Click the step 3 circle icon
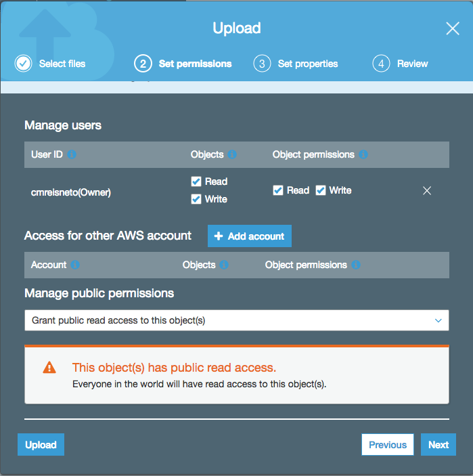This screenshot has height=476, width=473. tap(262, 64)
